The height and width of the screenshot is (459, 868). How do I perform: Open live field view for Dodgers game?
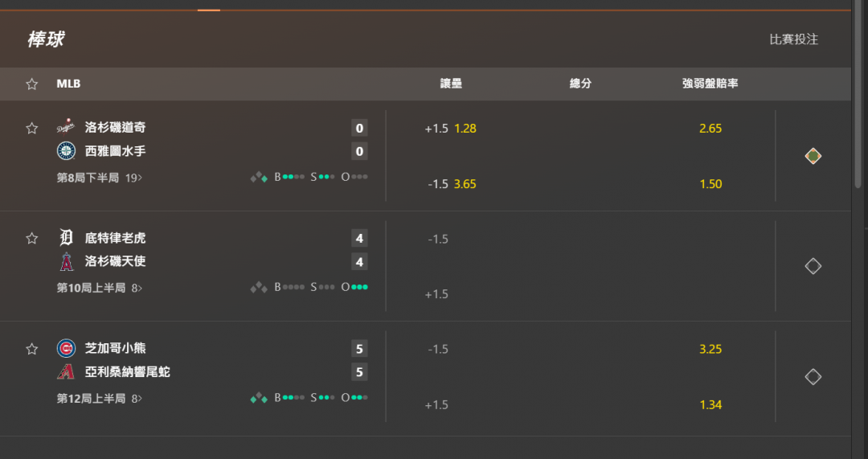[x=813, y=156]
